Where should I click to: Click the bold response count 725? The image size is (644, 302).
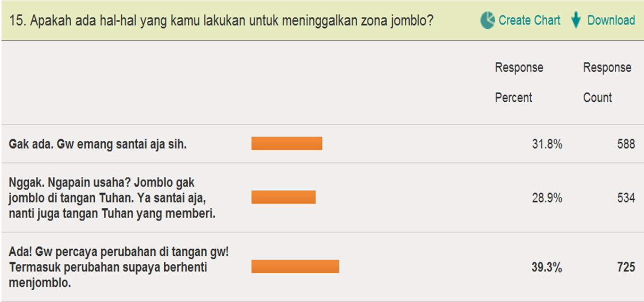coord(626,268)
